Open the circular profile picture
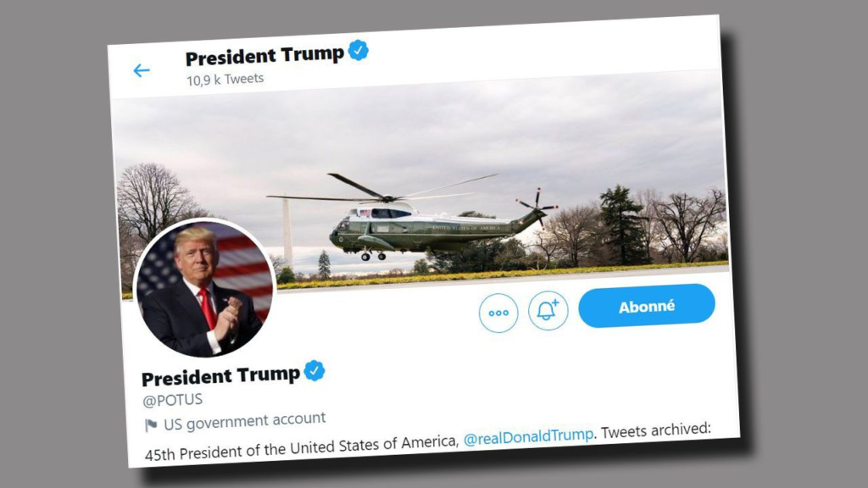This screenshot has height=488, width=868. pyautogui.click(x=204, y=289)
